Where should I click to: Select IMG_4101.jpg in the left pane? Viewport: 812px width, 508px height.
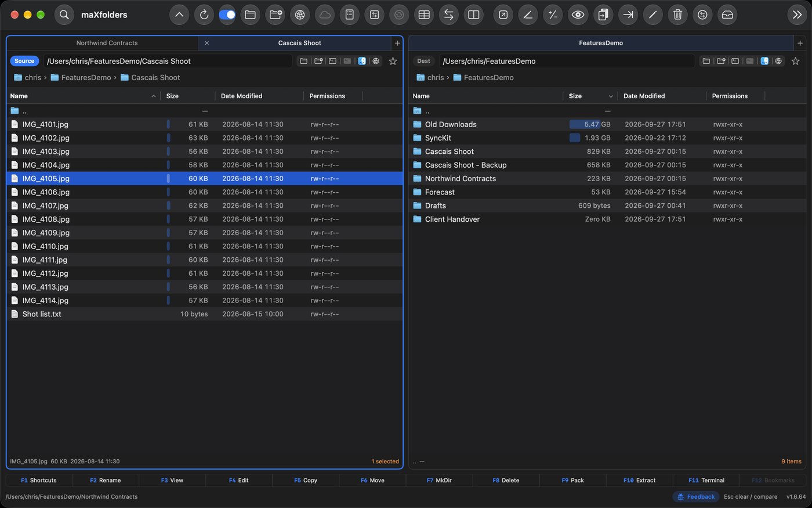coord(205,124)
